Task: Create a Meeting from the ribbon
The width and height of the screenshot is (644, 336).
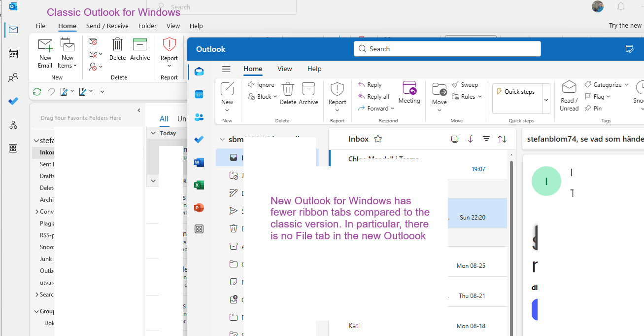Action: (x=409, y=92)
